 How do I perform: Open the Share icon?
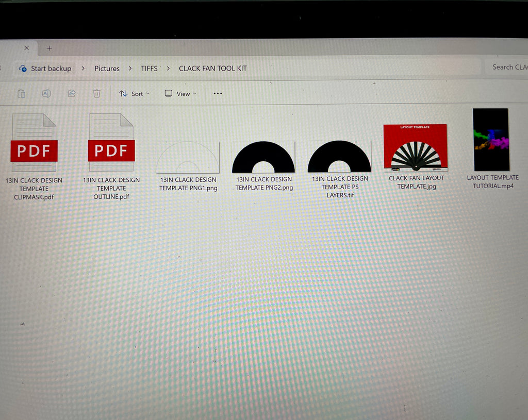(x=71, y=93)
